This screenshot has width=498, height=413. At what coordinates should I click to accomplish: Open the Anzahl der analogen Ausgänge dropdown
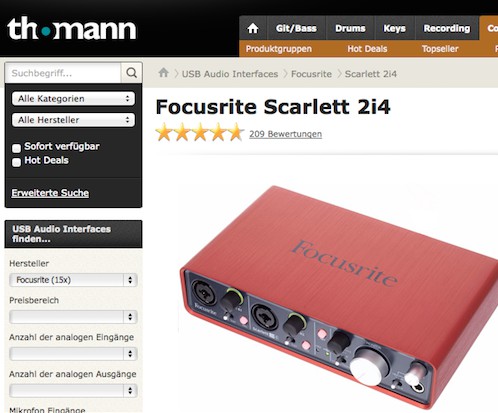pos(73,391)
